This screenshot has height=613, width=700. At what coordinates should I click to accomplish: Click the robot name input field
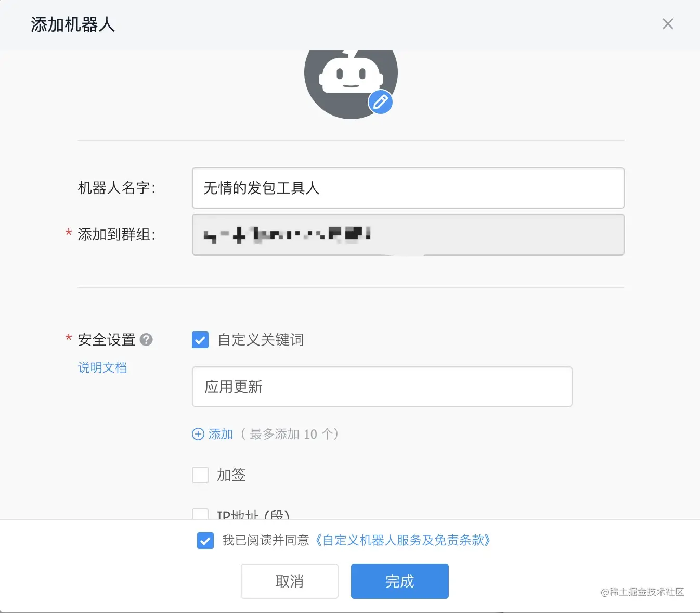tap(408, 188)
